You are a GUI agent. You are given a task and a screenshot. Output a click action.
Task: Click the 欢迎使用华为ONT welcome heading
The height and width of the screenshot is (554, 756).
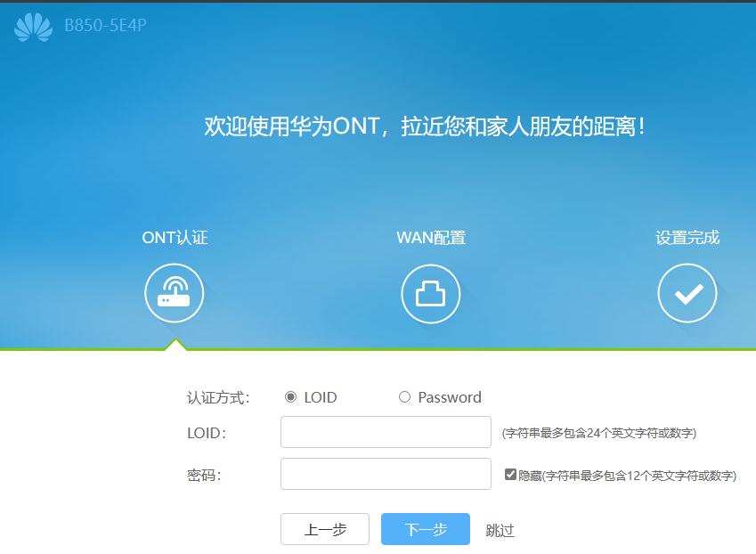click(x=424, y=126)
